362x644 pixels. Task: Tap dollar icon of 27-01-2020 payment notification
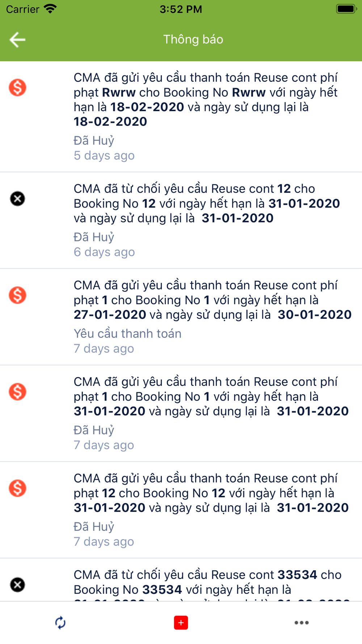[x=17, y=295]
